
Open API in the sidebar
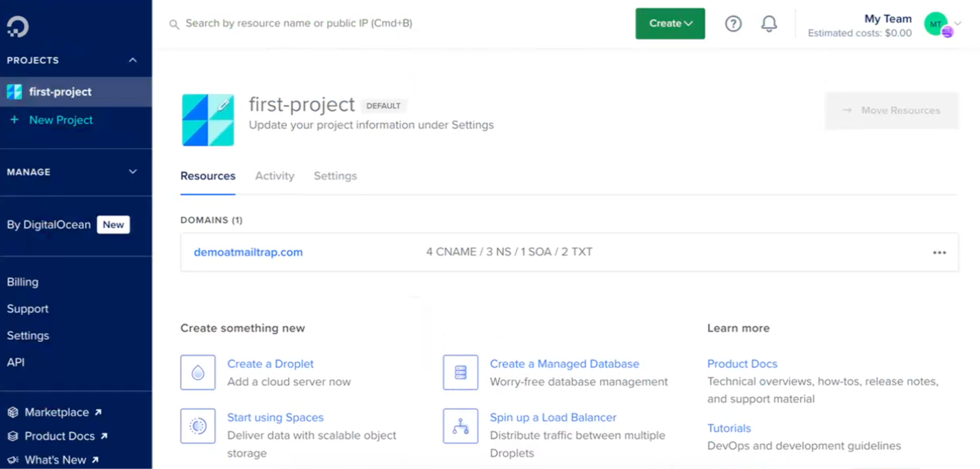[x=16, y=362]
